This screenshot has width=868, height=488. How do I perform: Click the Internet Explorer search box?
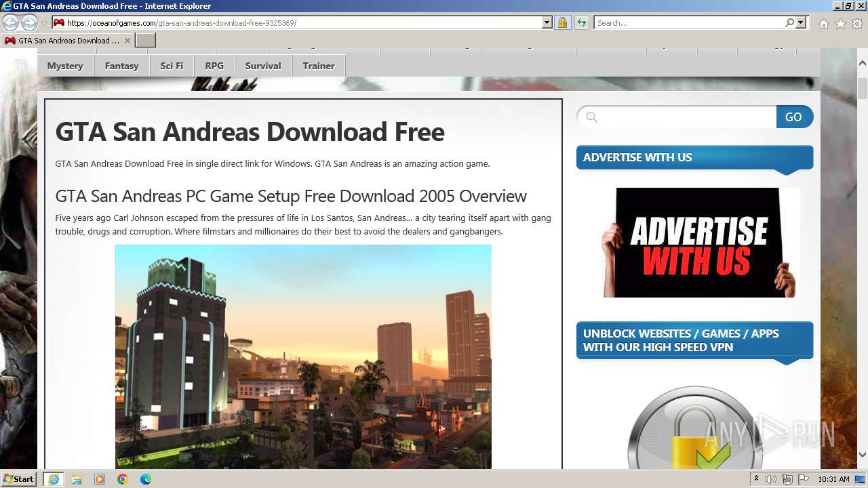tap(690, 23)
